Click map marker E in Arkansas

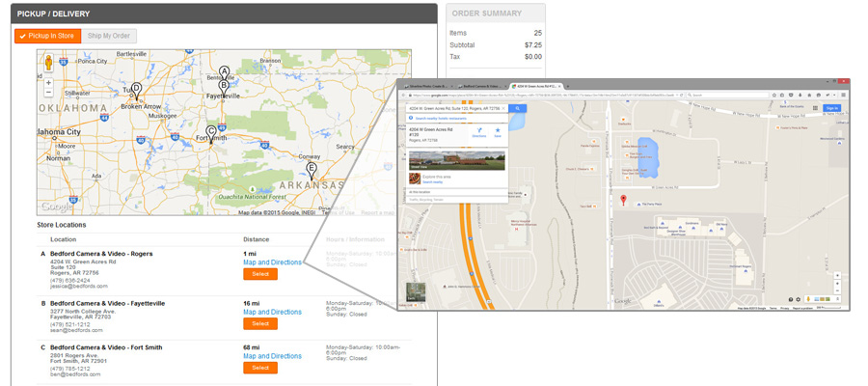click(x=312, y=171)
